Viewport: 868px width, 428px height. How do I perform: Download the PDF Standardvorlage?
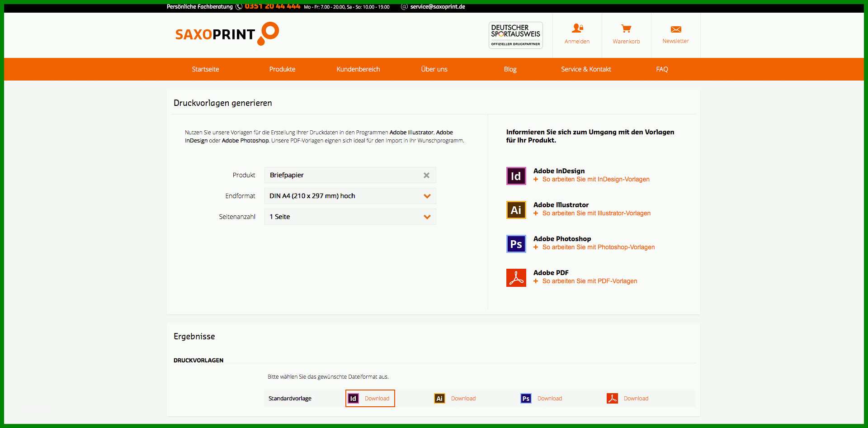click(x=636, y=399)
